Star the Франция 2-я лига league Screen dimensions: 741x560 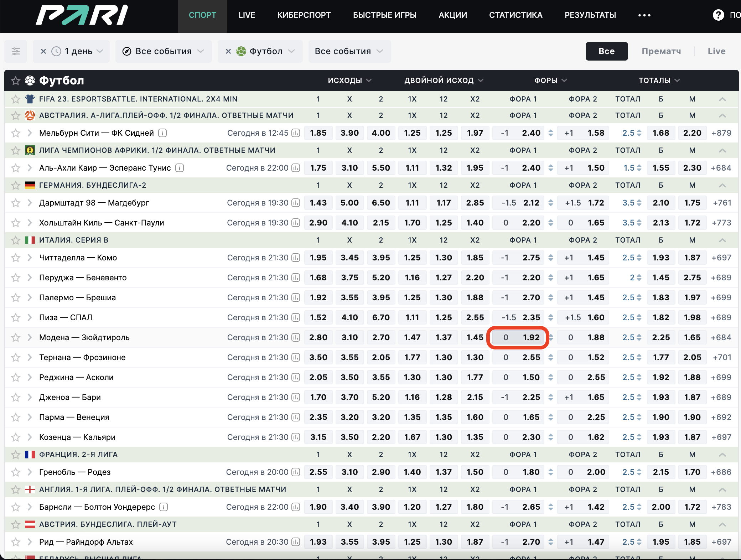[15, 455]
